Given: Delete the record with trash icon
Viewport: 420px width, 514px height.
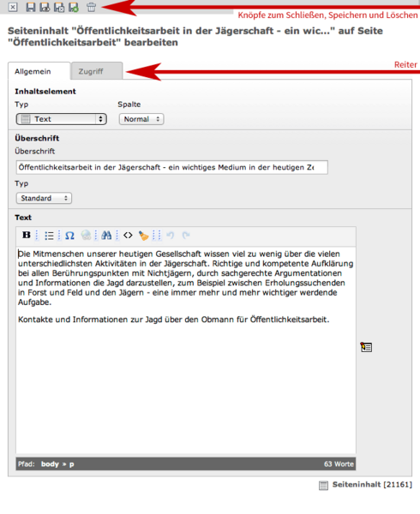Looking at the screenshot, I should point(91,7).
